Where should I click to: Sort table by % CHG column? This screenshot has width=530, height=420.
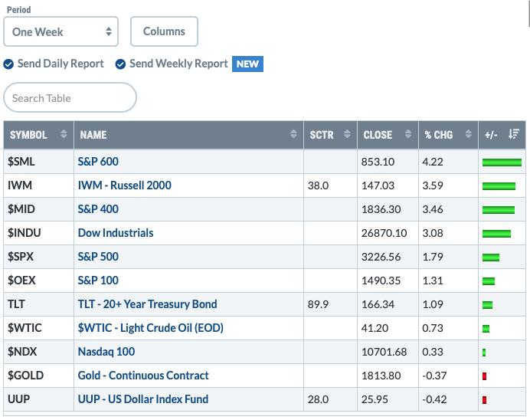(x=448, y=135)
